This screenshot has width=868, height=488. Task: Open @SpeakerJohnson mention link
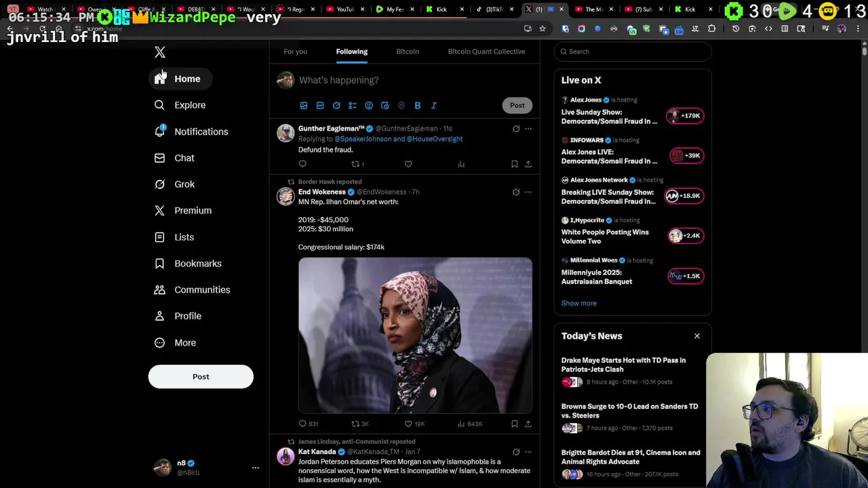pos(363,139)
